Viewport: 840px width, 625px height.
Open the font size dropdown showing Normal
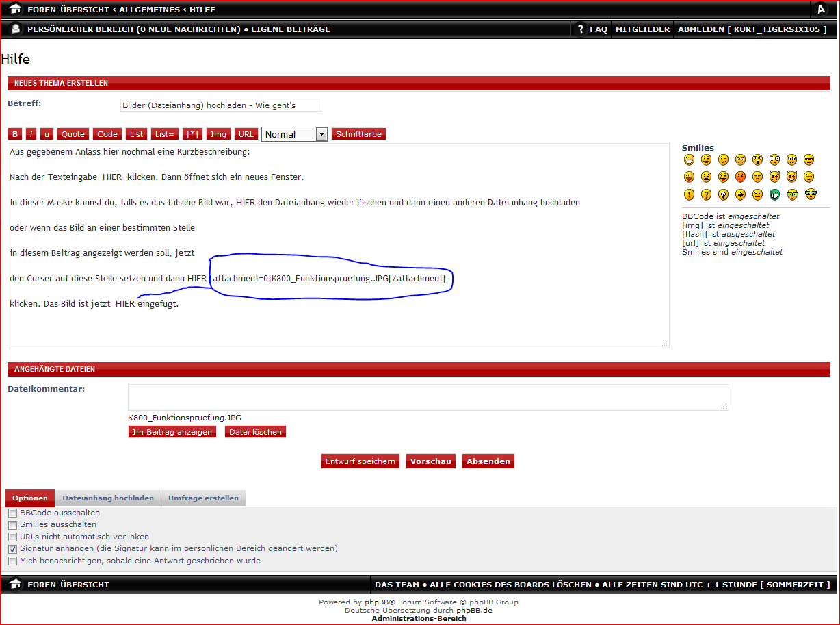[x=295, y=135]
